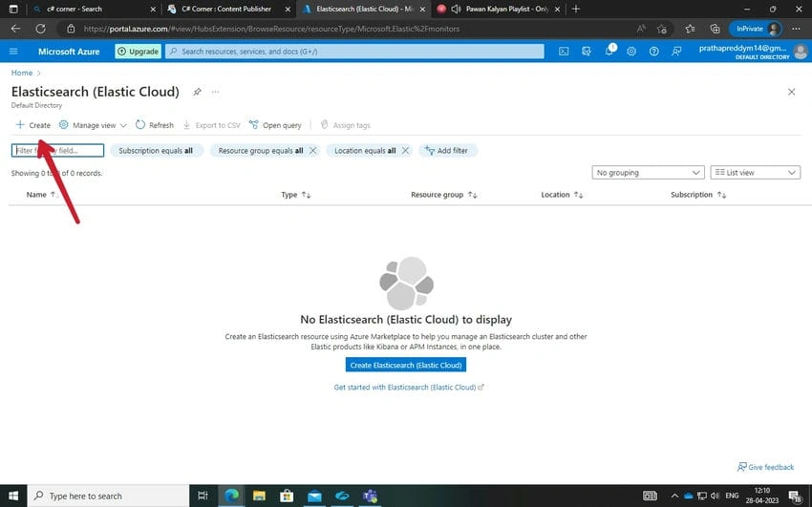This screenshot has width=812, height=507.
Task: Open the more options ellipsis beside title
Action: click(216, 92)
